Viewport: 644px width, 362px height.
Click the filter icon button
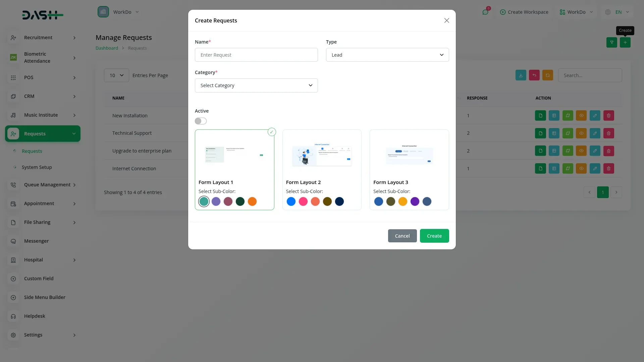(611, 42)
